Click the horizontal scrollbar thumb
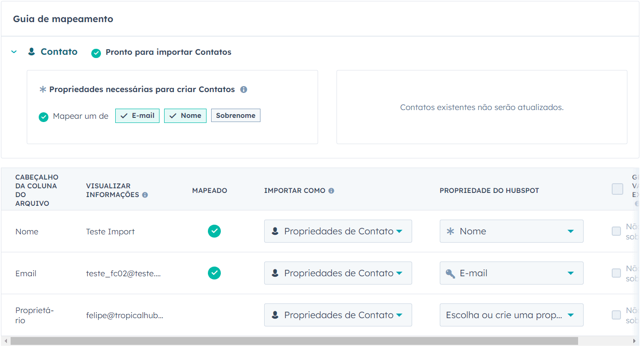The width and height of the screenshot is (644, 349). (x=294, y=341)
